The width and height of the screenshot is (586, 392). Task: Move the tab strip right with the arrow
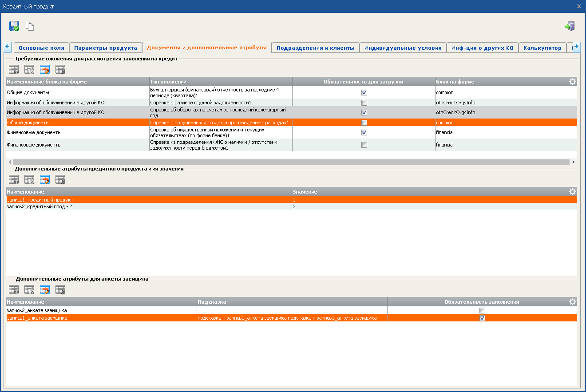tap(576, 46)
